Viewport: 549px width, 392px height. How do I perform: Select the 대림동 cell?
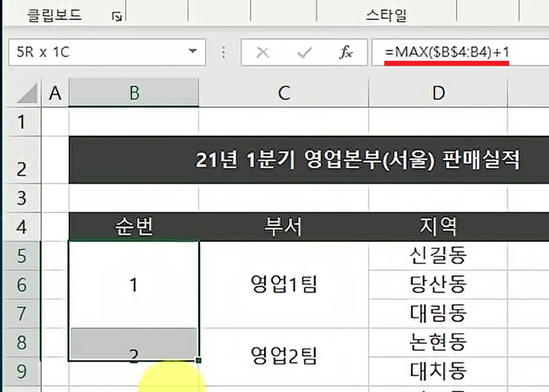point(438,313)
